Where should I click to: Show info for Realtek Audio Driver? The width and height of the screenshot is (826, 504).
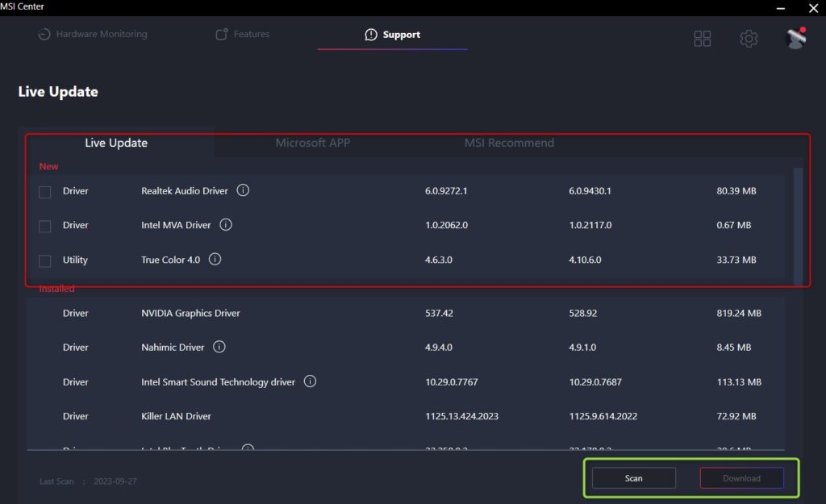pos(243,190)
